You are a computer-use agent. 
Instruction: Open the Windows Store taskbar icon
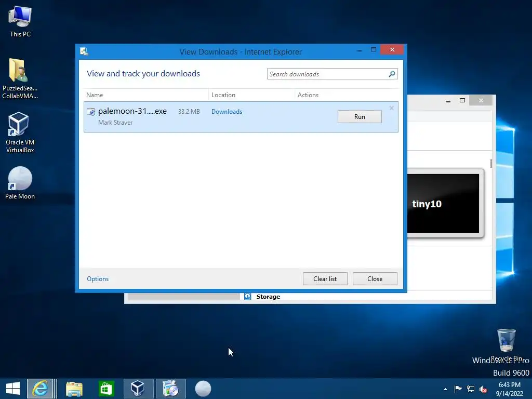point(106,389)
